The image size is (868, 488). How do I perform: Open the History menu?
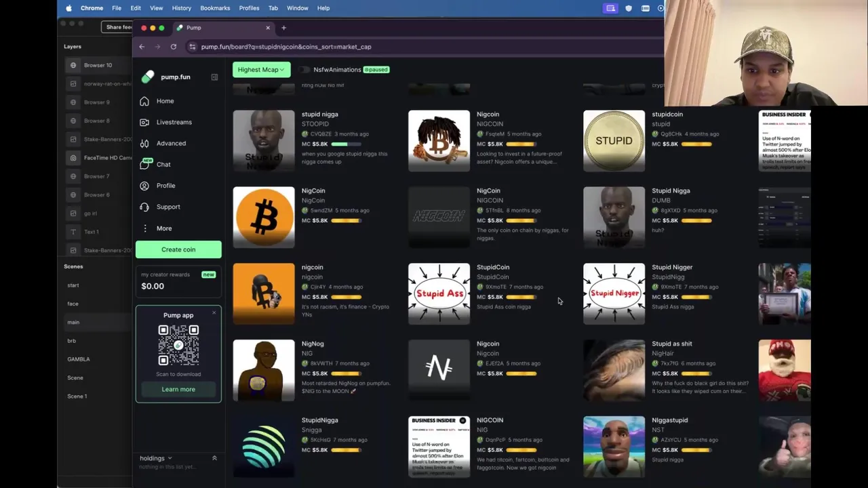tap(181, 8)
